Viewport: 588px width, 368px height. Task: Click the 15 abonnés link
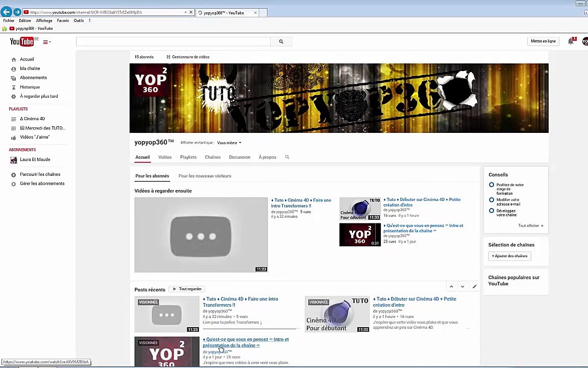click(144, 57)
